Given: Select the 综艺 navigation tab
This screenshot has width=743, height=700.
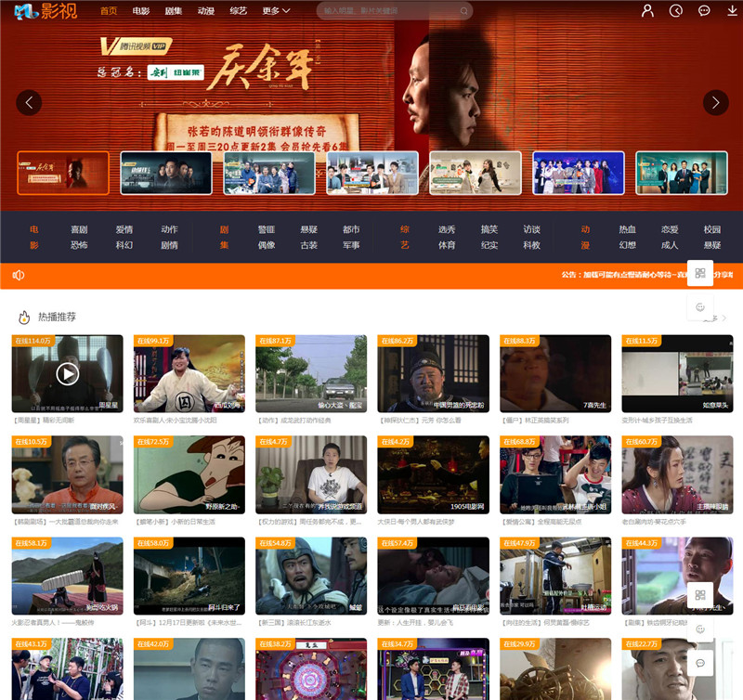Looking at the screenshot, I should (238, 11).
